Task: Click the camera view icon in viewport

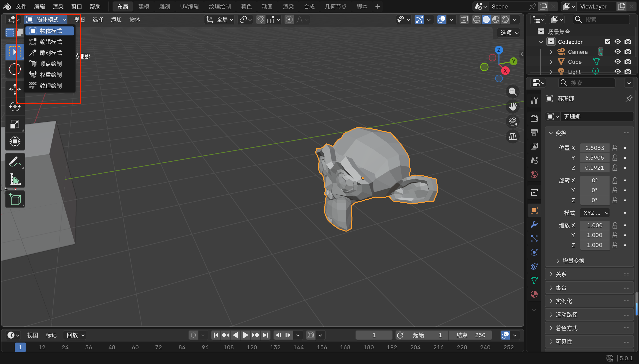Action: (512, 122)
